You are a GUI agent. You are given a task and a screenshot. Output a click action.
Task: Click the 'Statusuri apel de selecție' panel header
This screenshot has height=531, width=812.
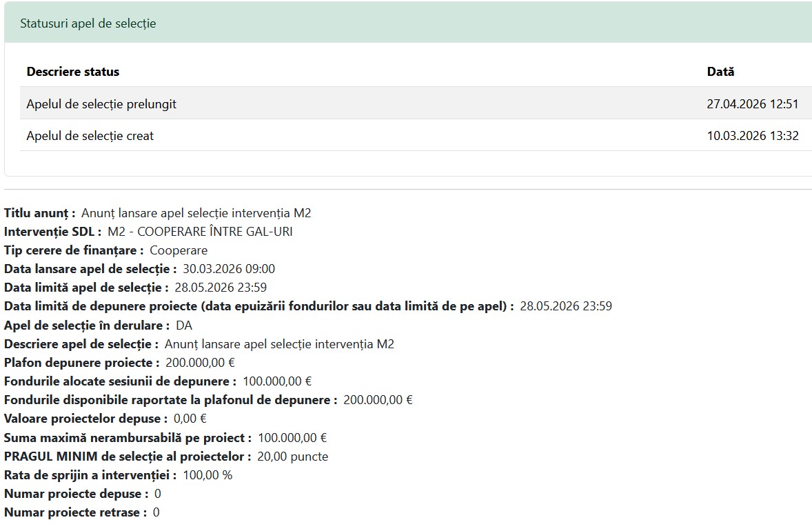(88, 23)
